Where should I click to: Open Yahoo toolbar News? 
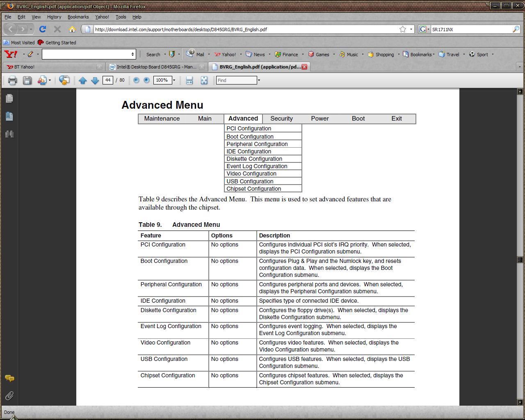[255, 54]
